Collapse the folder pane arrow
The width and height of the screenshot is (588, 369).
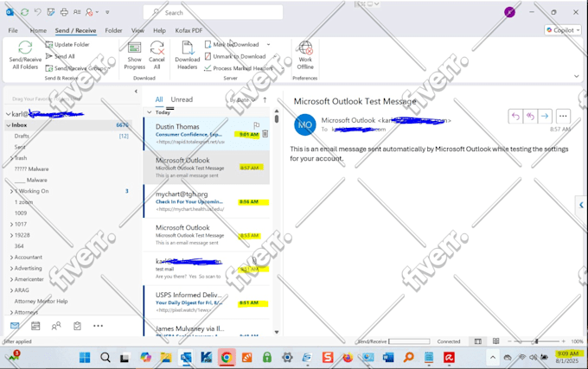click(136, 91)
